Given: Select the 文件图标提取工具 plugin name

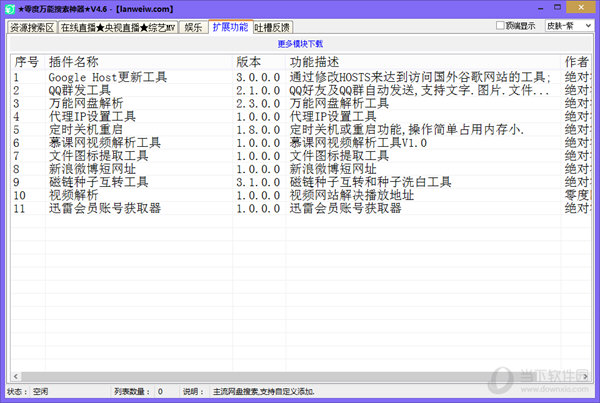Looking at the screenshot, I should click(x=99, y=156).
